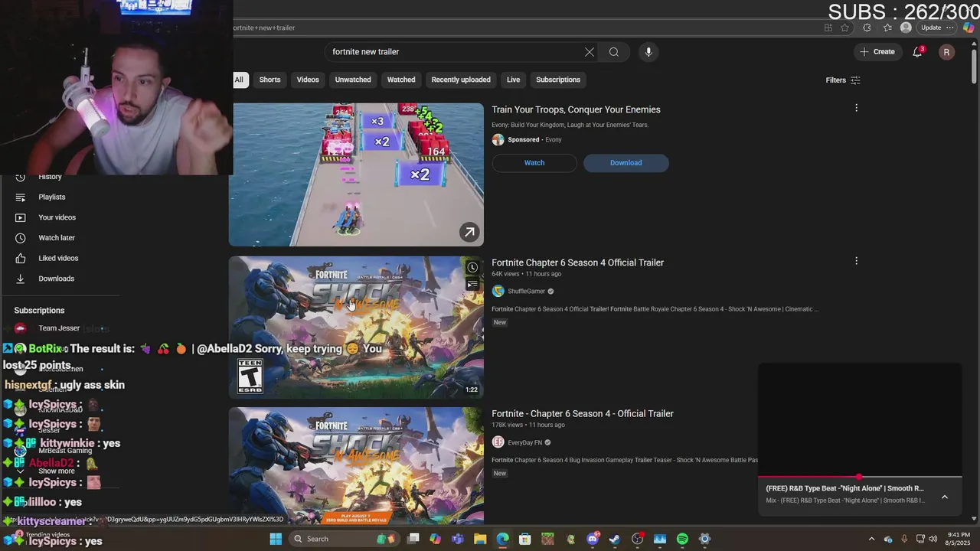The image size is (980, 551).
Task: Start voice search with microphone icon
Action: [x=648, y=52]
